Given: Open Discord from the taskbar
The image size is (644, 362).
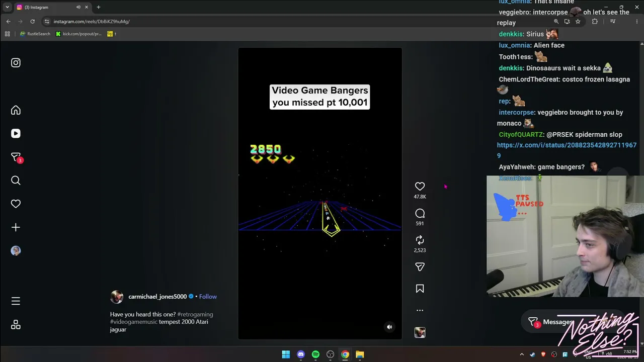Looking at the screenshot, I should click(300, 354).
